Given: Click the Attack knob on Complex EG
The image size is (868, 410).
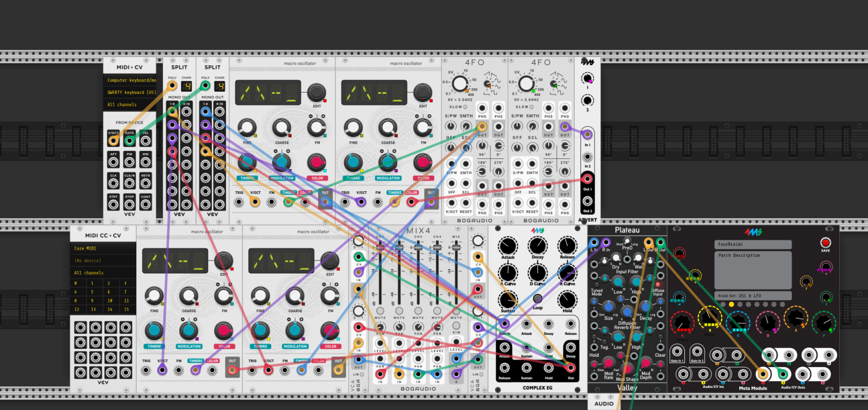Looking at the screenshot, I should [x=508, y=246].
